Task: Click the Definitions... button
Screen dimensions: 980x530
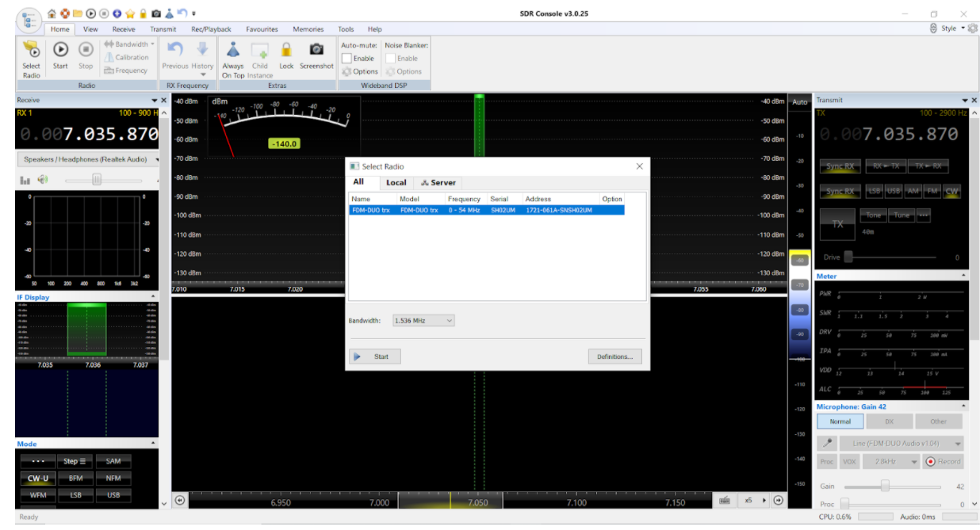Action: point(614,357)
